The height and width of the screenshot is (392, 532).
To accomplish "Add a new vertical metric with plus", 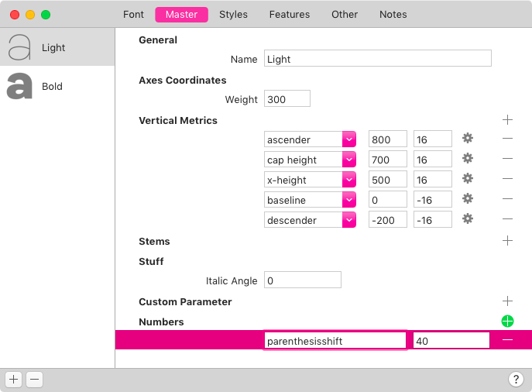I will tap(507, 120).
